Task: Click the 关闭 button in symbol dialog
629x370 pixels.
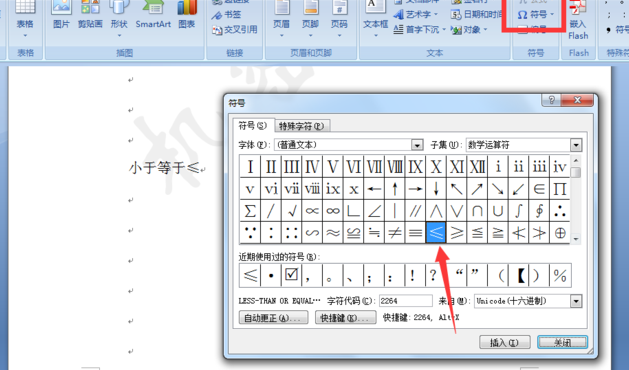Action: point(562,342)
